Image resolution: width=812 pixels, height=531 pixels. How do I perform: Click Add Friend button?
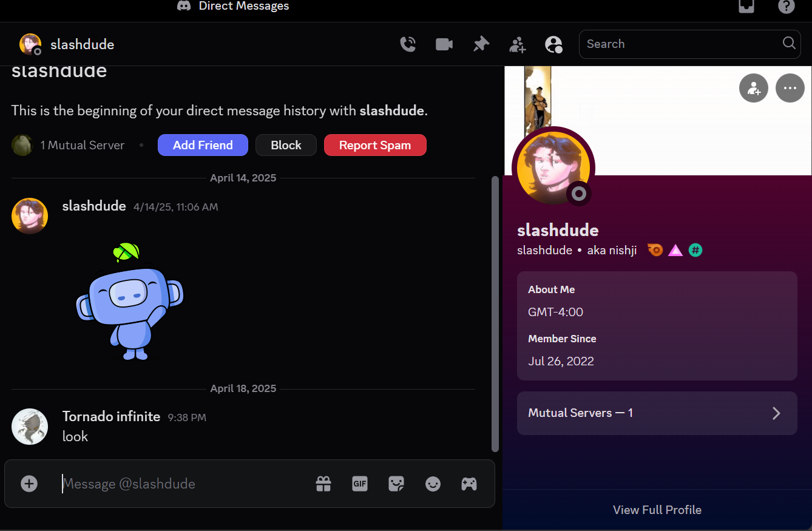(x=203, y=145)
